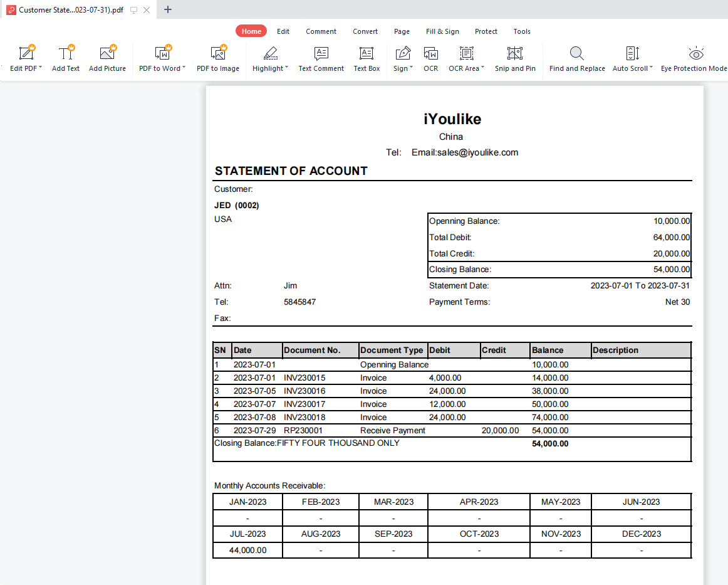Expand the Auto Scroll dropdown
Viewport: 728px width, 585px height.
click(652, 68)
